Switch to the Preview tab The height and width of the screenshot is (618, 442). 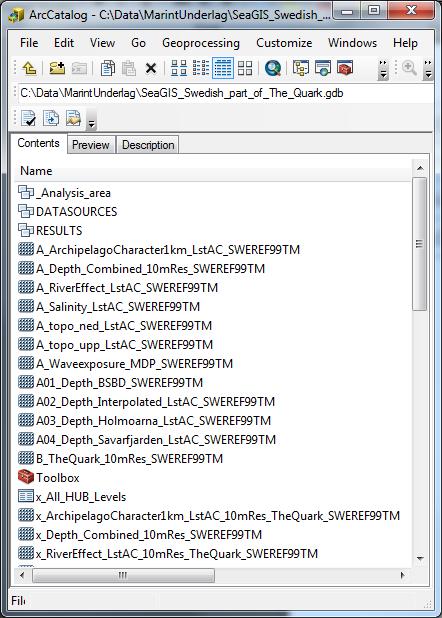coord(91,145)
